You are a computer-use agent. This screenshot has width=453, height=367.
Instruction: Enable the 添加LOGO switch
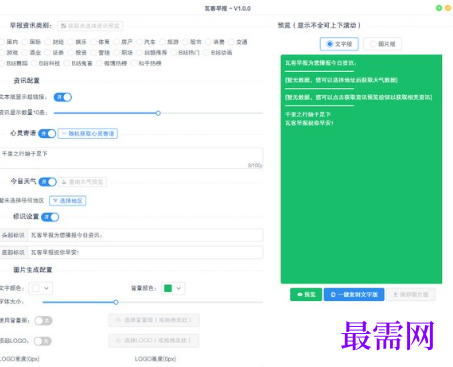[43, 341]
